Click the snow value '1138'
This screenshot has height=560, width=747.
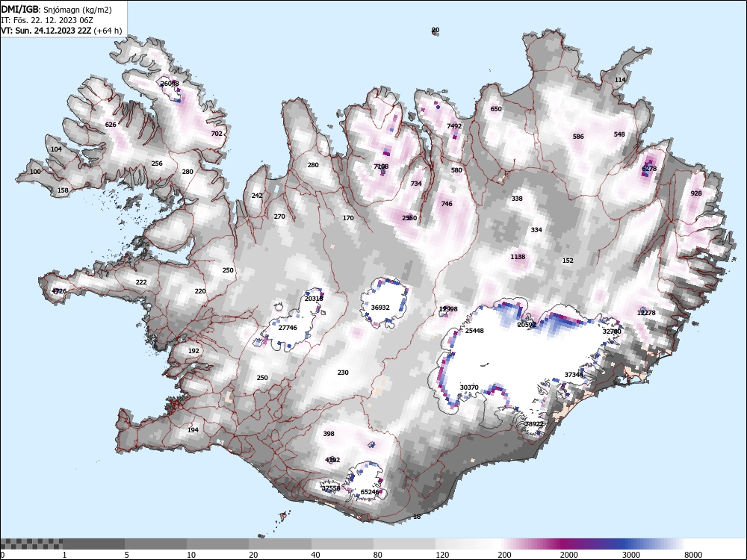coord(518,257)
